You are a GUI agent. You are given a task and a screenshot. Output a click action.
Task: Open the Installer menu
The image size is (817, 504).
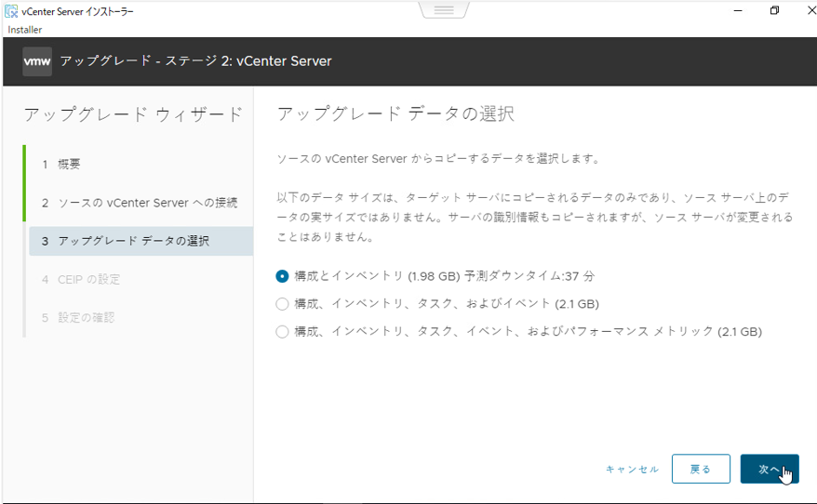(x=24, y=30)
